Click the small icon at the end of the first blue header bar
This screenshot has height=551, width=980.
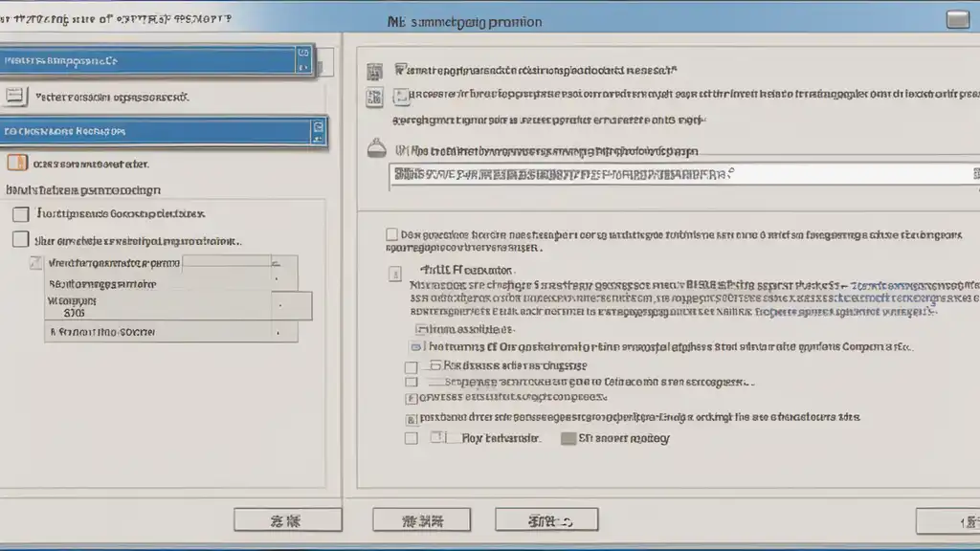[x=303, y=60]
